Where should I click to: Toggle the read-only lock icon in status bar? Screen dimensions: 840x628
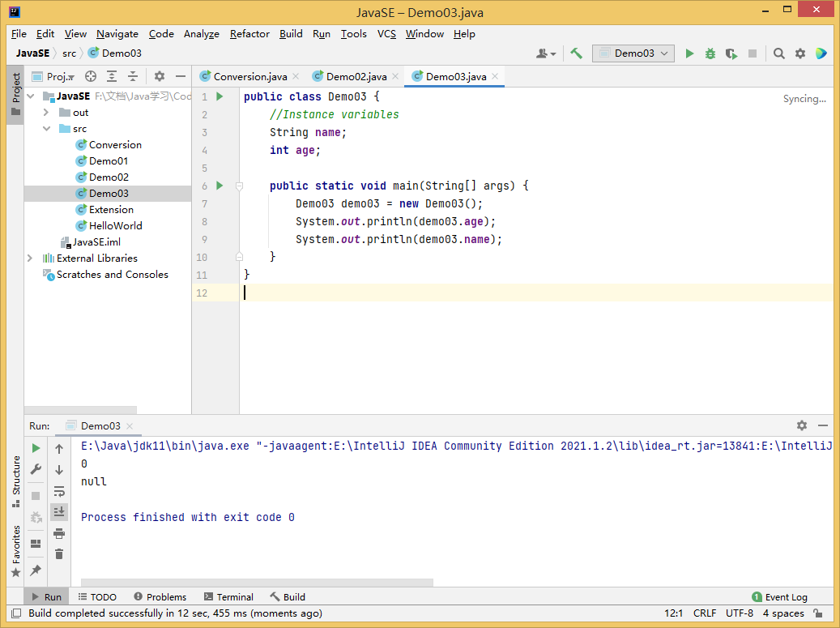click(818, 613)
